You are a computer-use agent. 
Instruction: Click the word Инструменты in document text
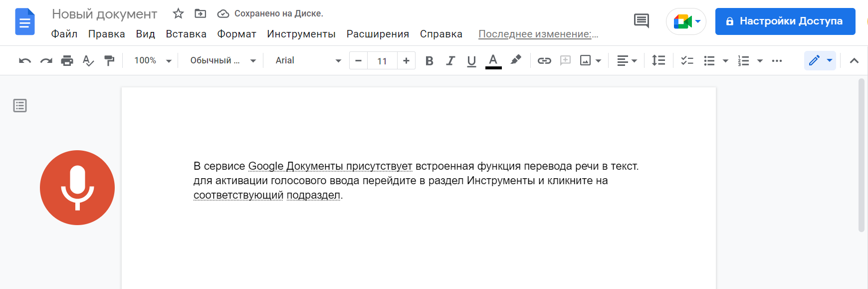pos(501,181)
